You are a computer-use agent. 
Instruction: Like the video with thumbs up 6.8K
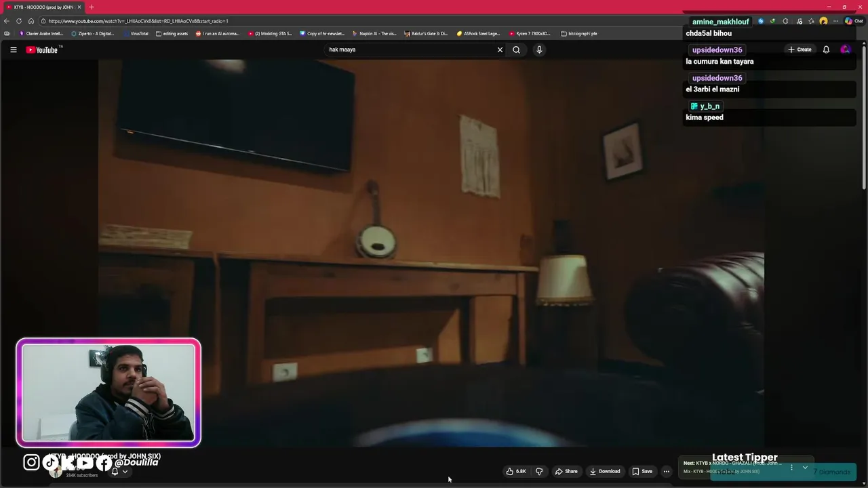pyautogui.click(x=516, y=471)
